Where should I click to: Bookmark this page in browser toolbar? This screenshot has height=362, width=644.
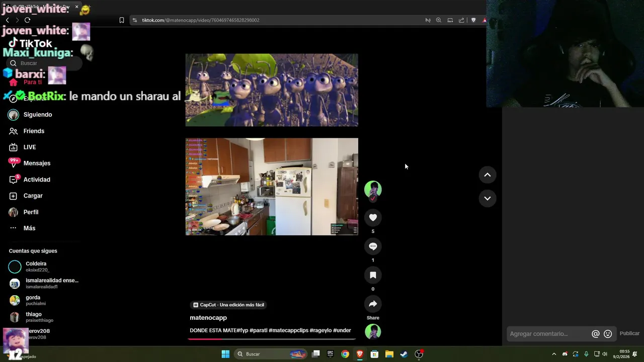122,20
